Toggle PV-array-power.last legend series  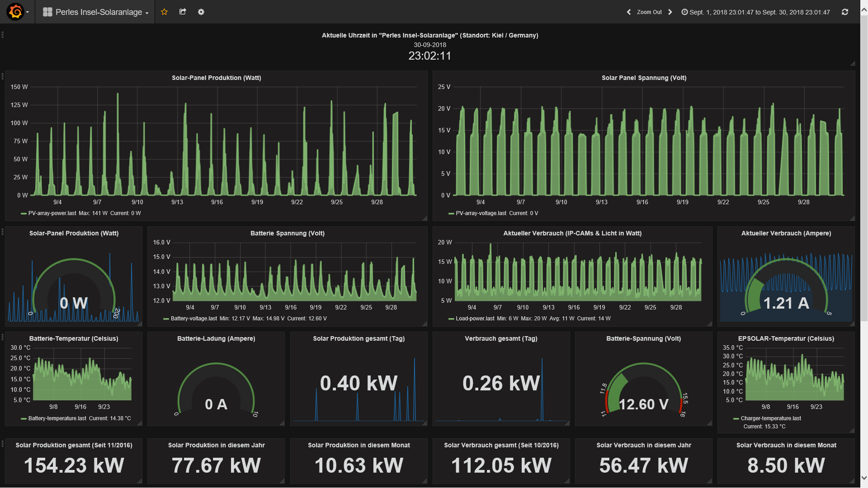[52, 213]
